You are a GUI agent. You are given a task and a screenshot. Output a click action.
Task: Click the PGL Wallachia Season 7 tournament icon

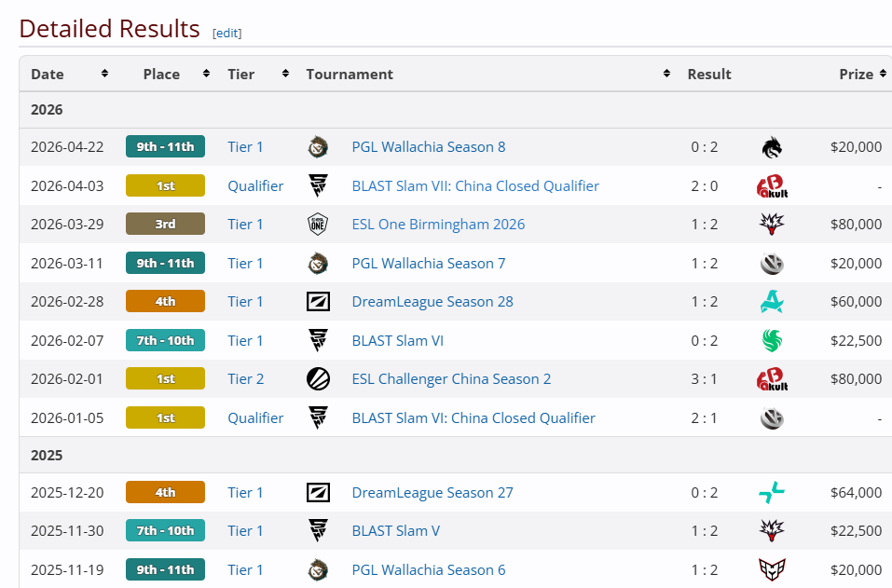(318, 264)
